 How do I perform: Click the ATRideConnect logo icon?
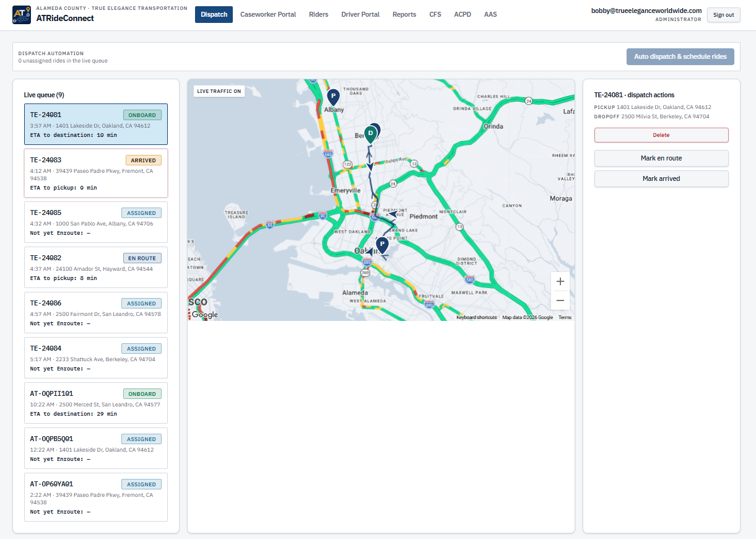tap(22, 15)
